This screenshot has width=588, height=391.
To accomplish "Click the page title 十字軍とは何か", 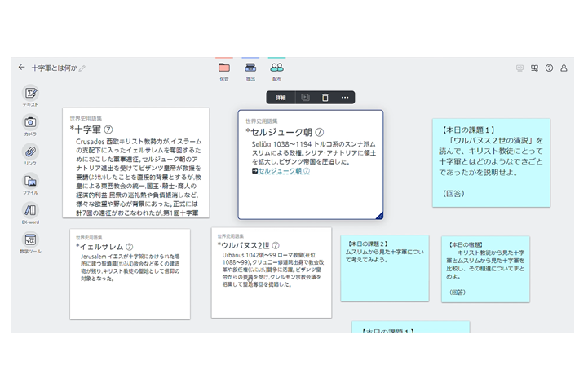I will (x=55, y=68).
